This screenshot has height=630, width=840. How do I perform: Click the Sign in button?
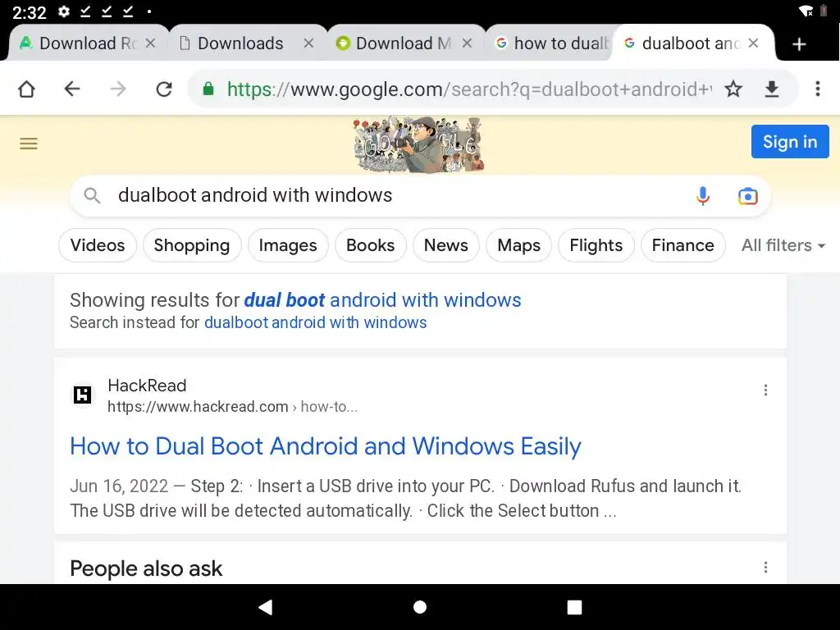pyautogui.click(x=790, y=141)
